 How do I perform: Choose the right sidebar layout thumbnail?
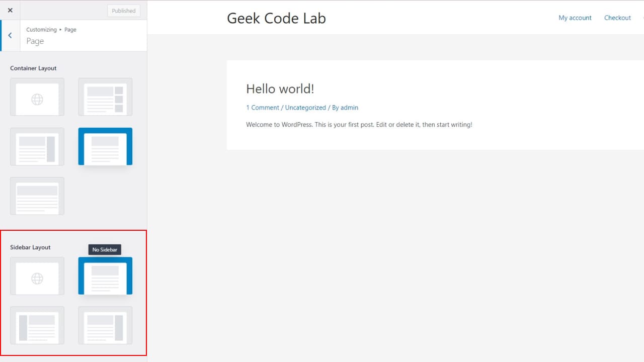coord(105,326)
